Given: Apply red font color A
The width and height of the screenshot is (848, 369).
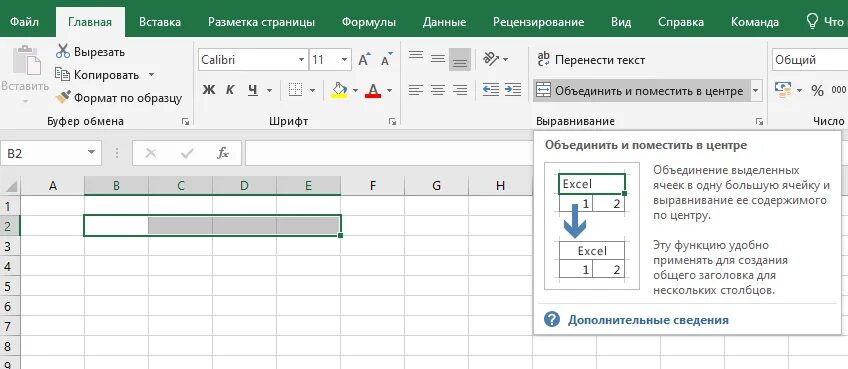Looking at the screenshot, I should click(x=373, y=90).
